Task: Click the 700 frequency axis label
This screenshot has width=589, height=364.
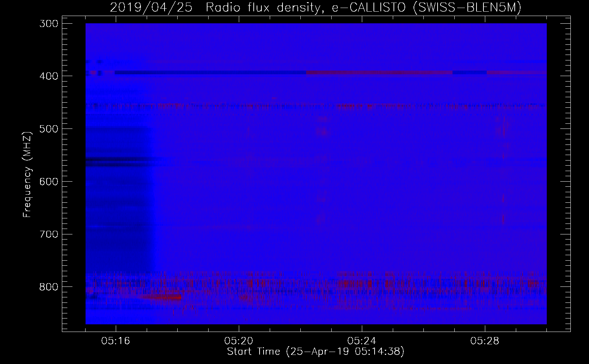Action: coord(48,234)
